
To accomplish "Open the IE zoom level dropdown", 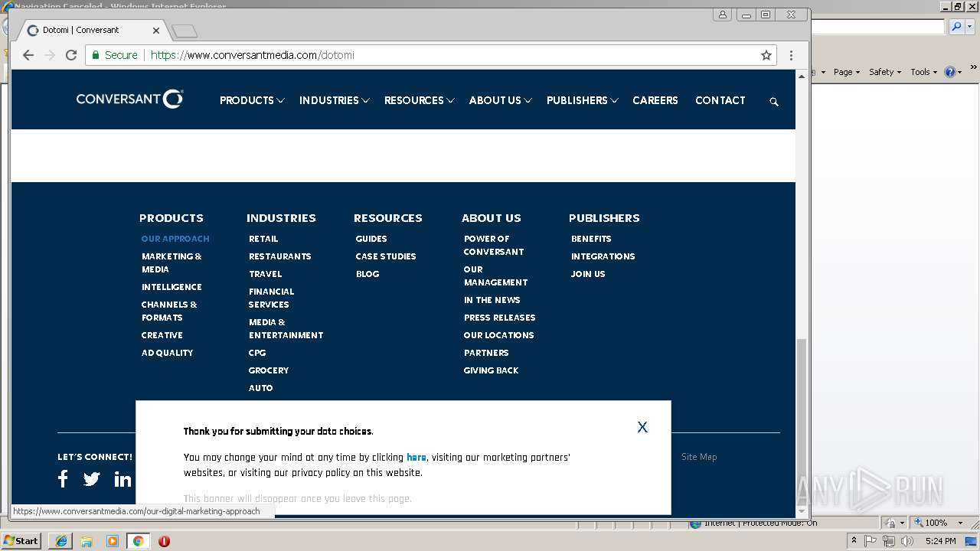I will coord(961,523).
